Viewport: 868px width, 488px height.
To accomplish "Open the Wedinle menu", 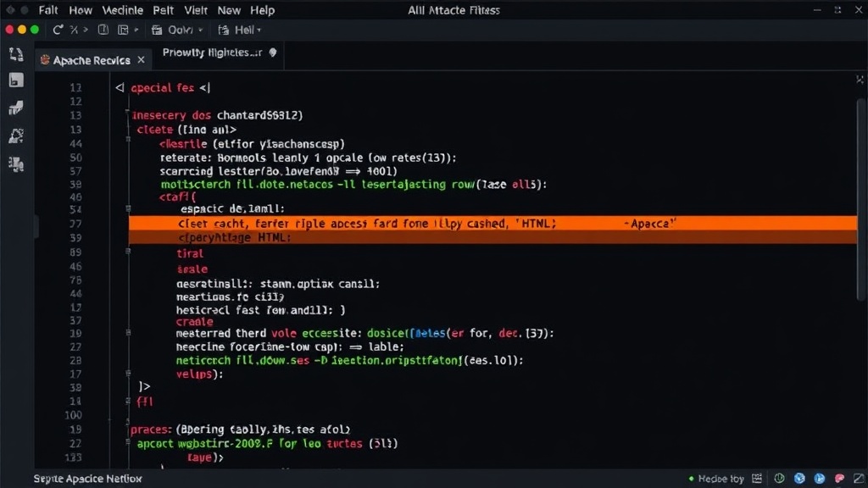I will [122, 10].
